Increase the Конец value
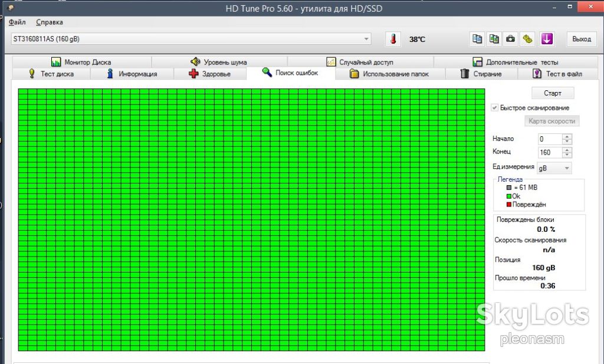604x364 pixels. click(x=567, y=150)
